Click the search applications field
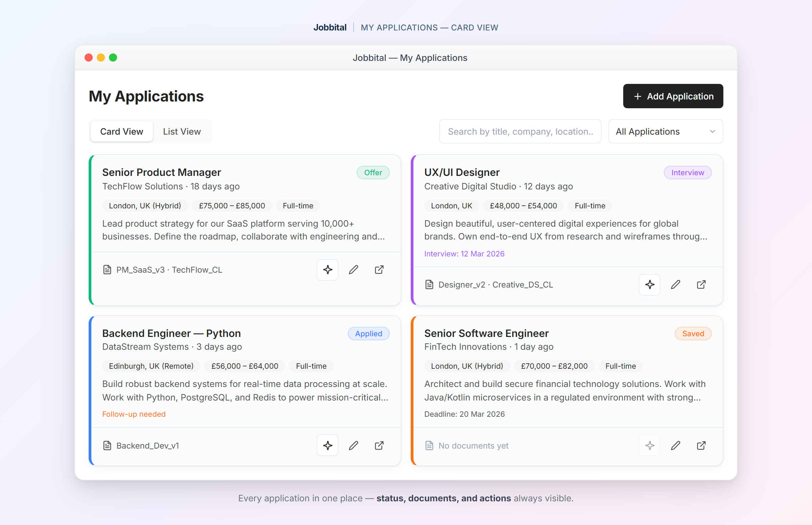 [x=520, y=131]
